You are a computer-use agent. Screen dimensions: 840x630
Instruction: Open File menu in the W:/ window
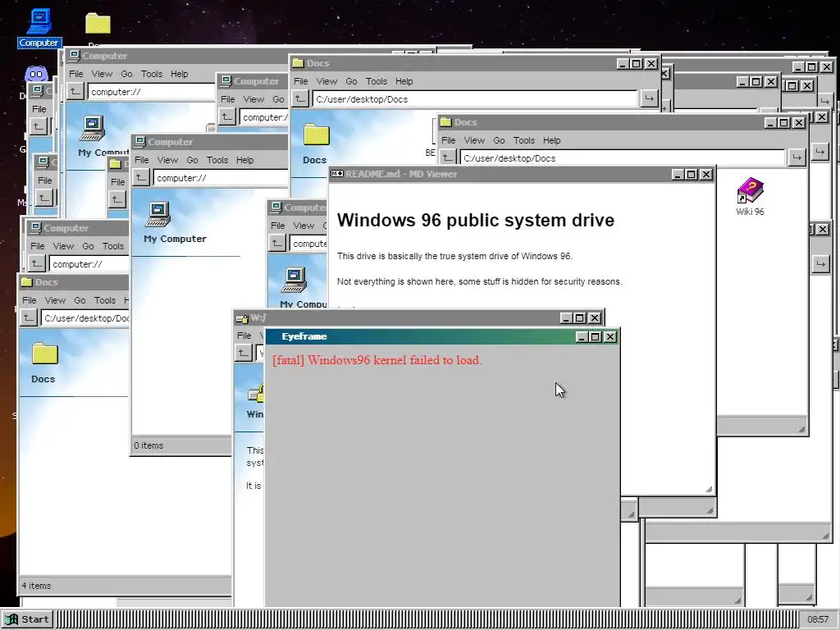tap(244, 336)
